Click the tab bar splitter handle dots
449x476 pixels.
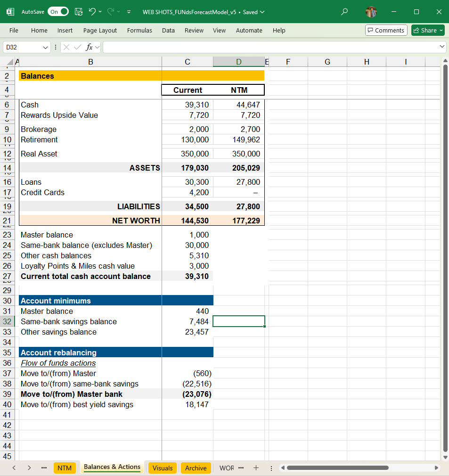click(x=271, y=468)
